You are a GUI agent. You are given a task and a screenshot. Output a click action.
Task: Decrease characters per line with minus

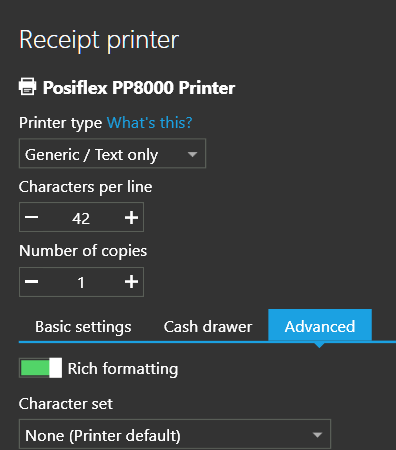pyautogui.click(x=32, y=217)
